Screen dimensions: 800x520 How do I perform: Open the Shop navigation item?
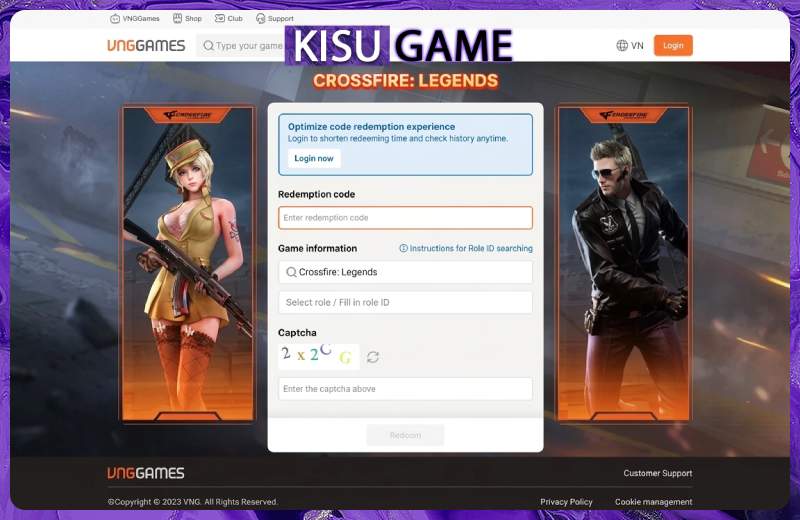click(187, 18)
